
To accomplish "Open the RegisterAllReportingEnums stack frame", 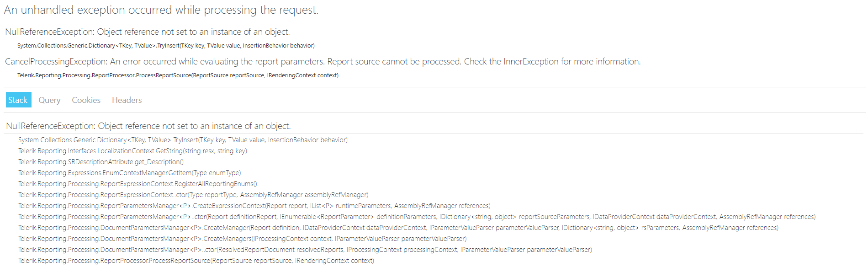I will (138, 184).
